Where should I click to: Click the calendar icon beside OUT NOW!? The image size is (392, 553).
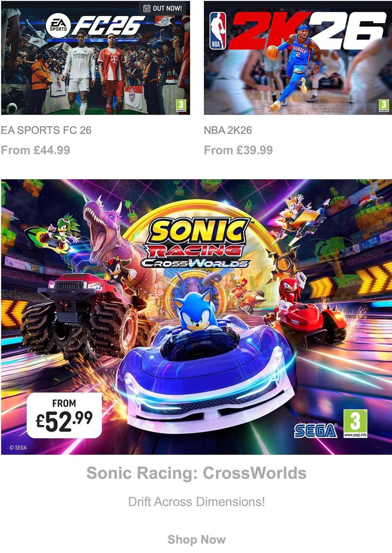pos(147,9)
